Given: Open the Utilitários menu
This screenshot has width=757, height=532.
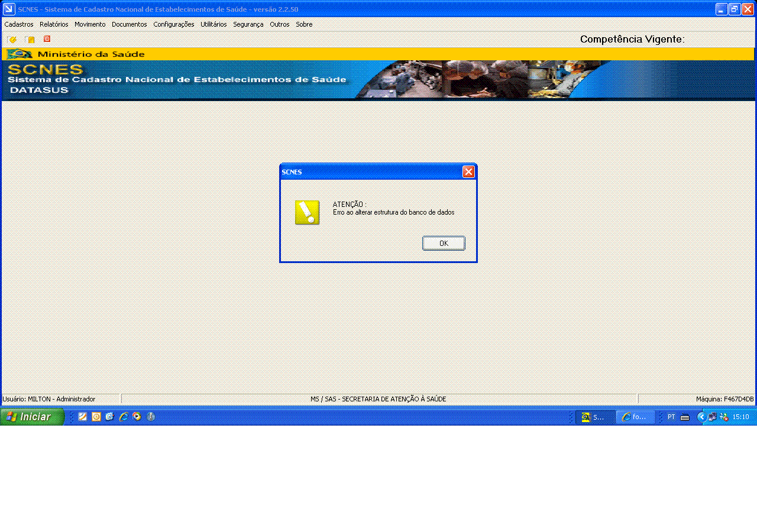Looking at the screenshot, I should pos(213,24).
